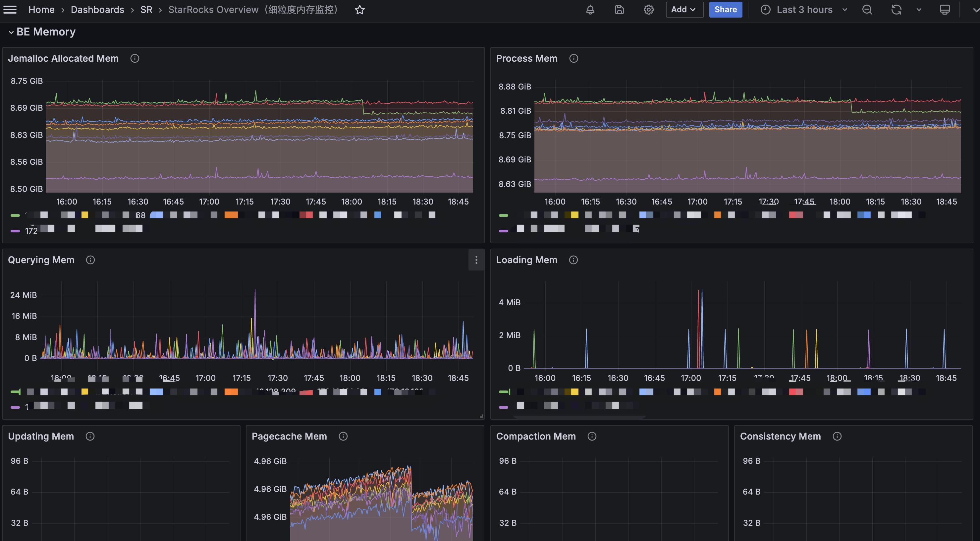
Task: Refresh the dashboard
Action: point(896,10)
